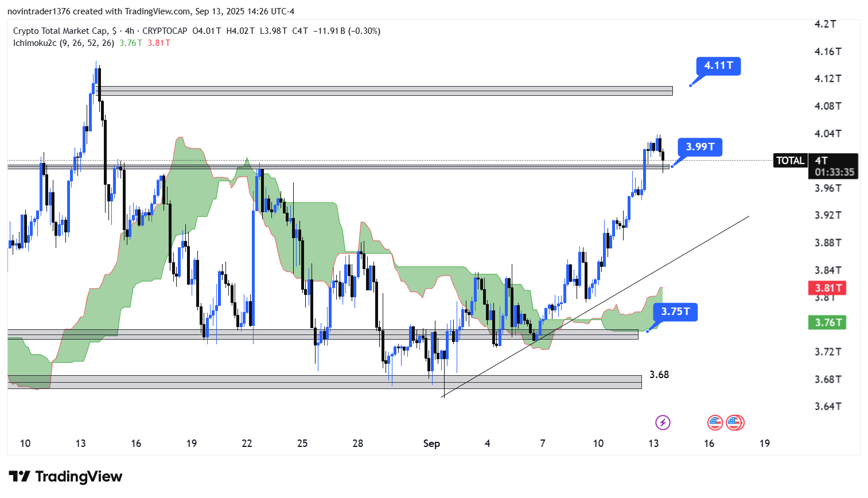This screenshot has height=498, width=868.
Task: Click the 4.2T label on the price axis
Action: (825, 24)
